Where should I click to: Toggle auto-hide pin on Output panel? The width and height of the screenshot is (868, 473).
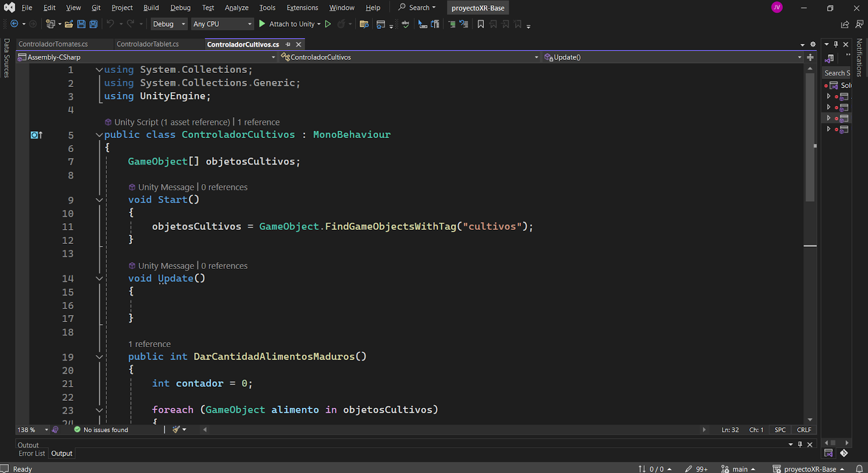tap(800, 444)
